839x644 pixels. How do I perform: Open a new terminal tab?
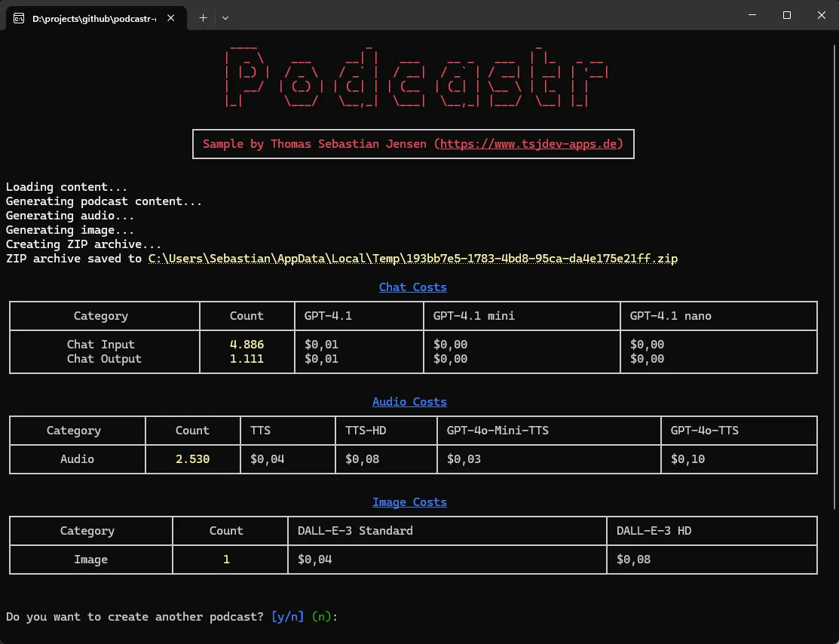click(203, 17)
